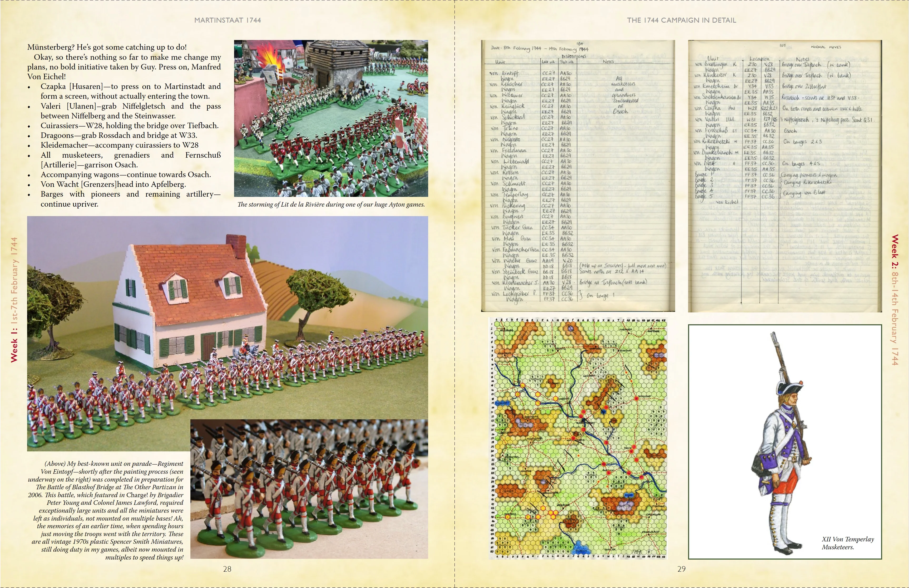909x588 pixels.
Task: Click the caption about huge Ayton games
Action: coord(331,204)
